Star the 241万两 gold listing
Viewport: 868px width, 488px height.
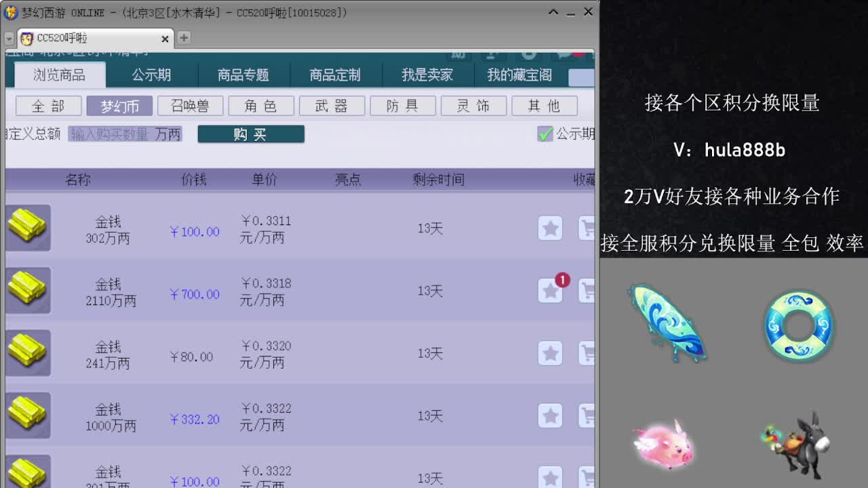[x=550, y=353]
